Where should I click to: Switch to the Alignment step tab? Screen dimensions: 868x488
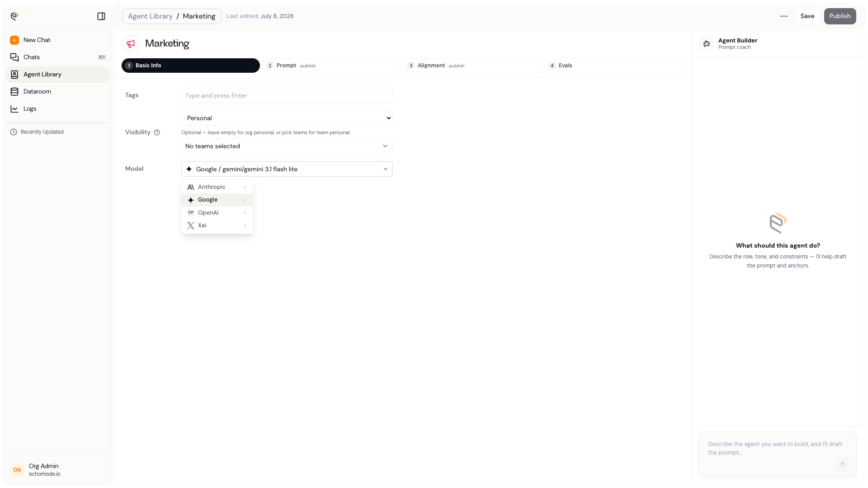point(473,66)
